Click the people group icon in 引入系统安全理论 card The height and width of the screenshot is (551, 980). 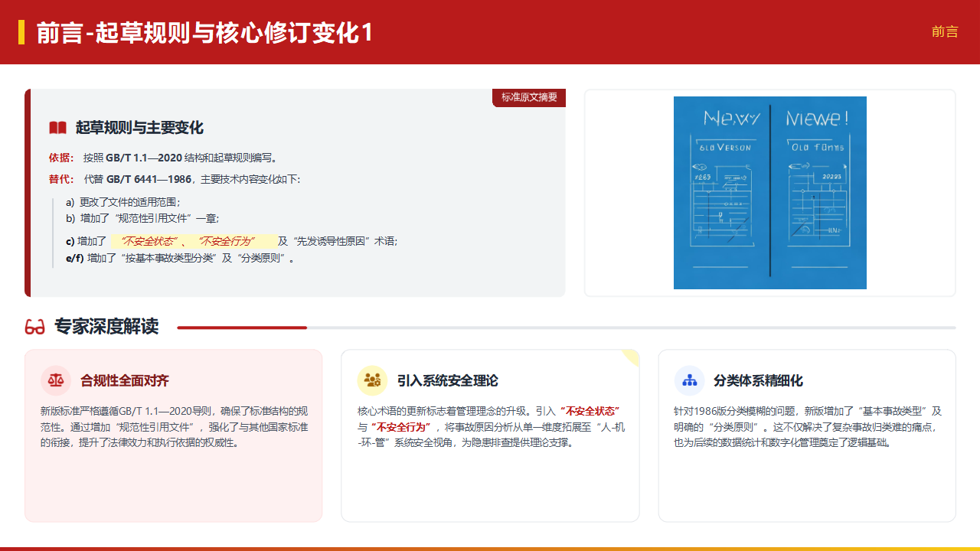point(373,380)
